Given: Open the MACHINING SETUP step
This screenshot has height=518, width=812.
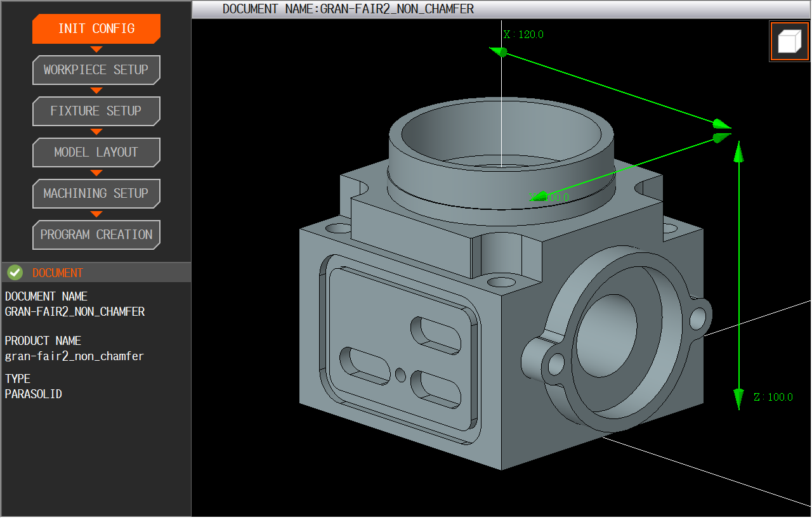Looking at the screenshot, I should coord(96,193).
